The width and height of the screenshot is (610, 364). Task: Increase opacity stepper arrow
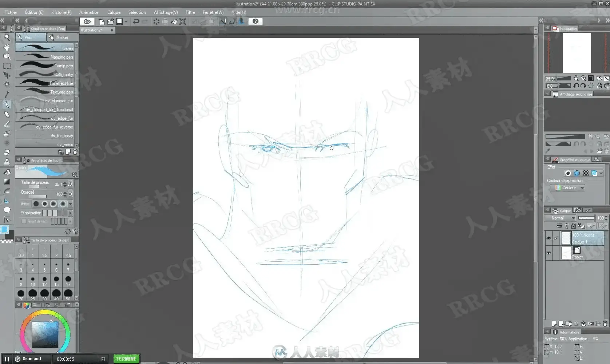pyautogui.click(x=65, y=193)
